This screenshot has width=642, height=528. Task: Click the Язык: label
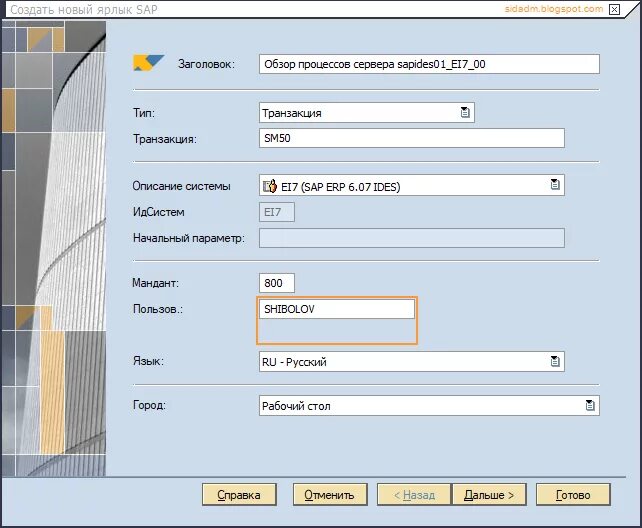[148, 361]
